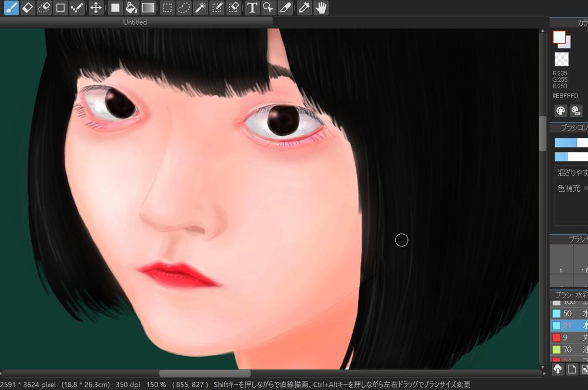The image size is (588, 390).
Task: Pick the brush size preset 1
Action: (x=562, y=259)
